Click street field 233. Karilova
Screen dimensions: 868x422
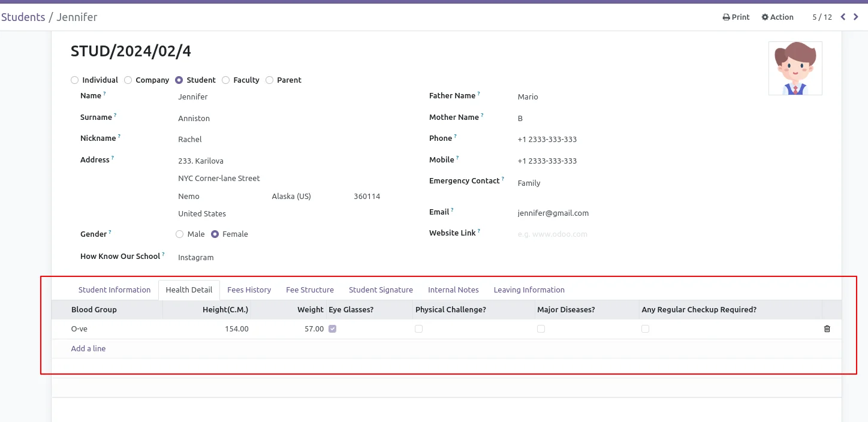(x=201, y=161)
